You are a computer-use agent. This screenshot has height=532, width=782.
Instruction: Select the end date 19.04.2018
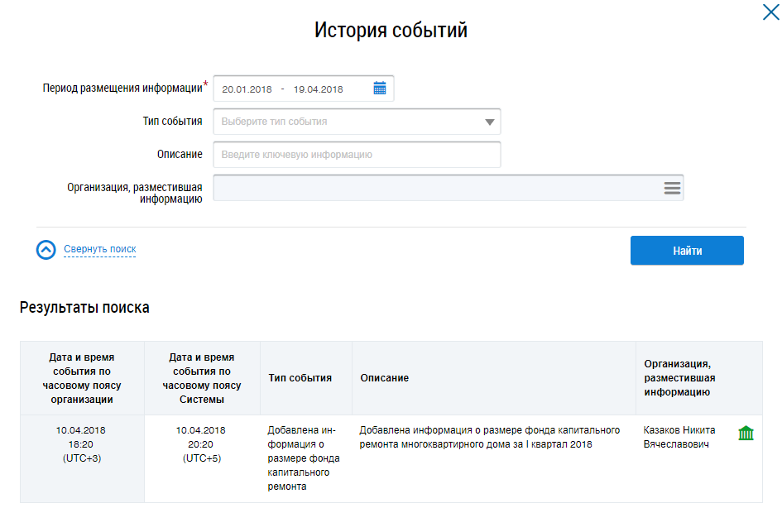tap(318, 89)
